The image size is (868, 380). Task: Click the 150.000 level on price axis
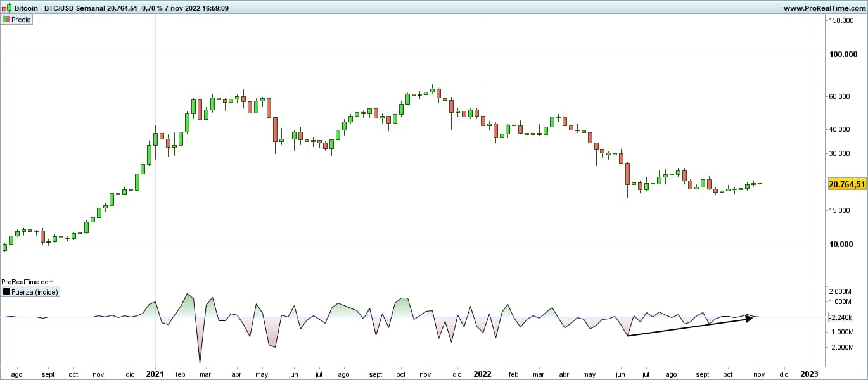coord(848,21)
